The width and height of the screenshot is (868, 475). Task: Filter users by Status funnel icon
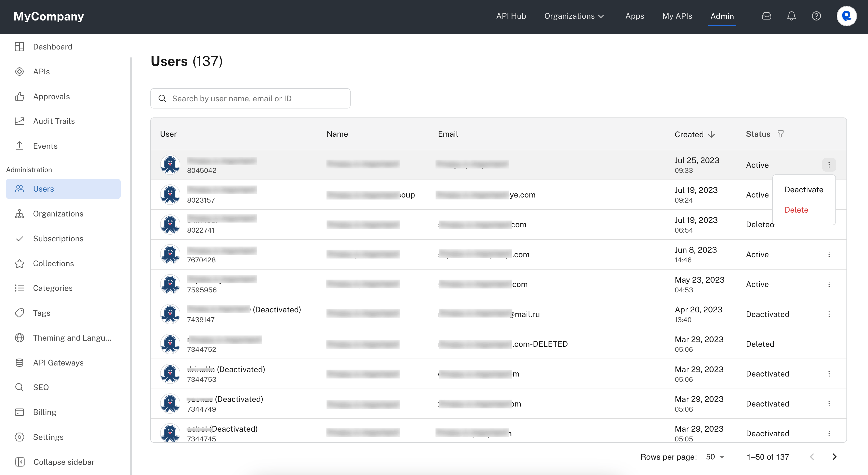click(x=780, y=134)
